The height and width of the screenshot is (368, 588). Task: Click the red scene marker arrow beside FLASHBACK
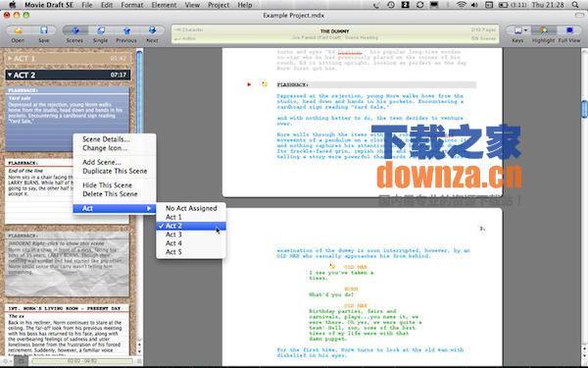[249, 84]
